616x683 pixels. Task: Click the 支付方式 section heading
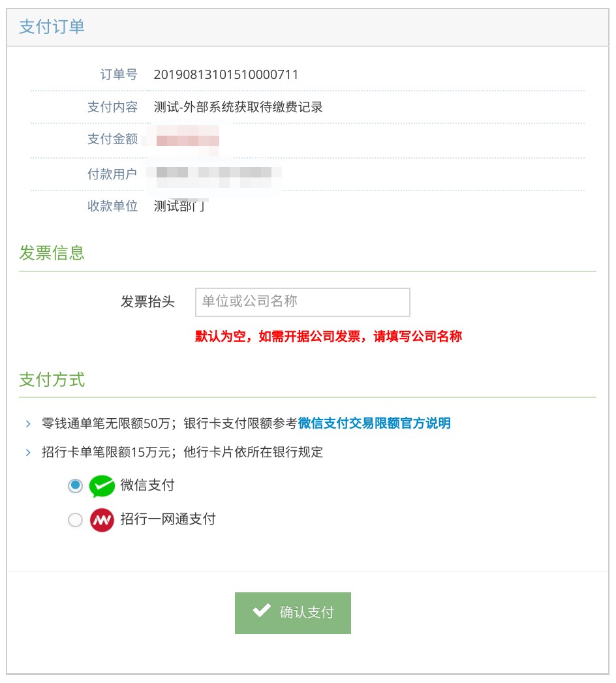click(x=52, y=380)
